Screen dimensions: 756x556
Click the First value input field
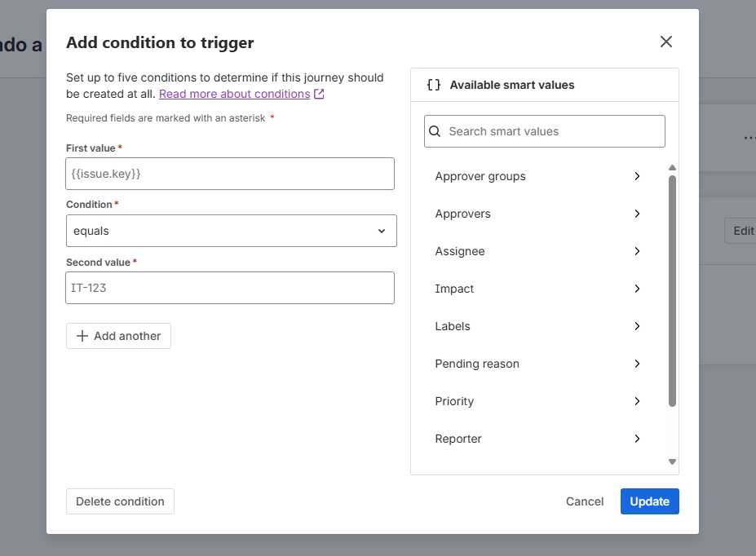(x=230, y=174)
